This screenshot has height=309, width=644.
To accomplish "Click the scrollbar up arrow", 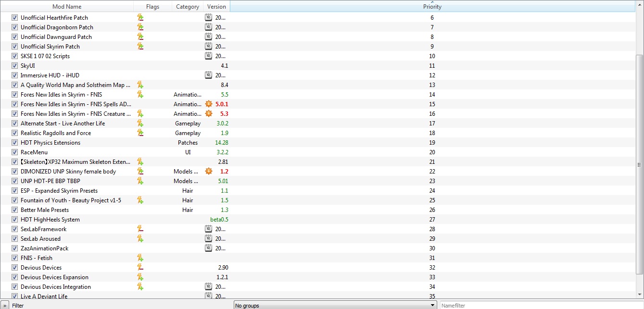I will pos(639,5).
